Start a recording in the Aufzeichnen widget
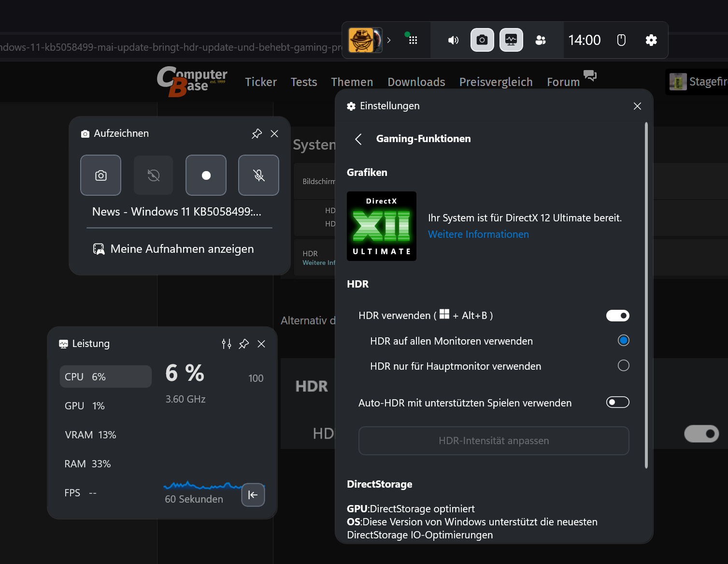The width and height of the screenshot is (728, 564). (206, 175)
